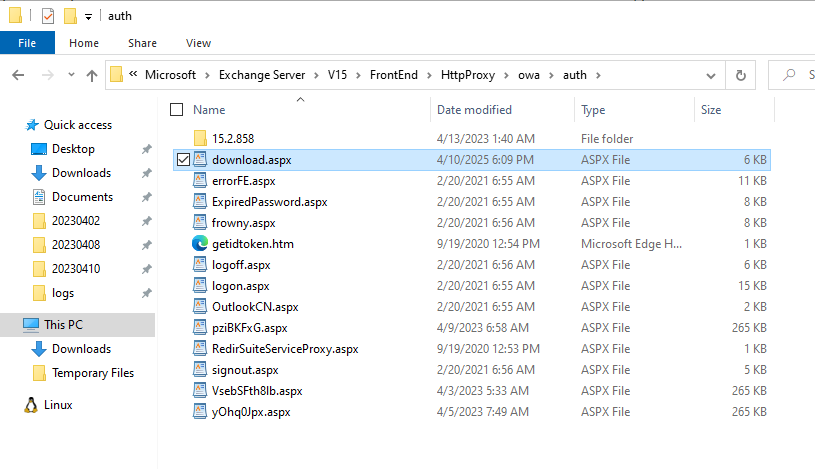Switch to the Share ribbon tab
The width and height of the screenshot is (815, 469).
[x=142, y=43]
